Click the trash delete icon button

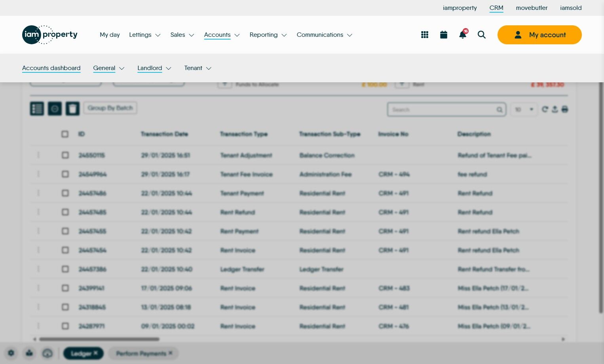coord(72,108)
